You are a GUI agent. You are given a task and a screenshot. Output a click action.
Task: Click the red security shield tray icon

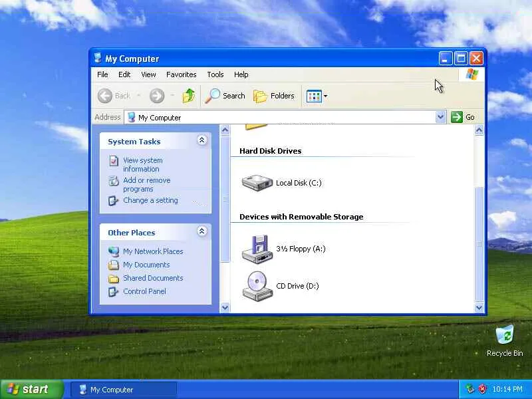coord(482,389)
